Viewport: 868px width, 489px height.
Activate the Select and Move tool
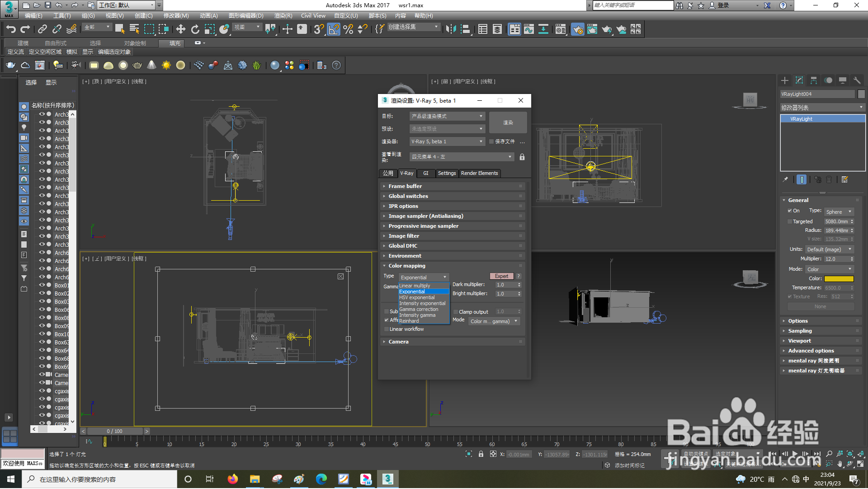180,29
